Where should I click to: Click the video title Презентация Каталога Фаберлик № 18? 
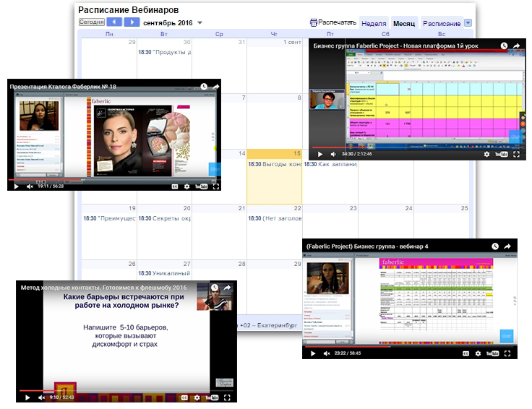click(63, 87)
